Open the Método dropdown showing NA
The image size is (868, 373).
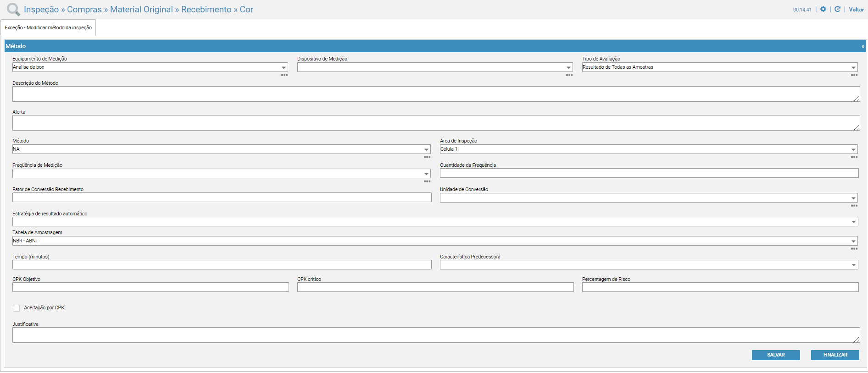(222, 149)
